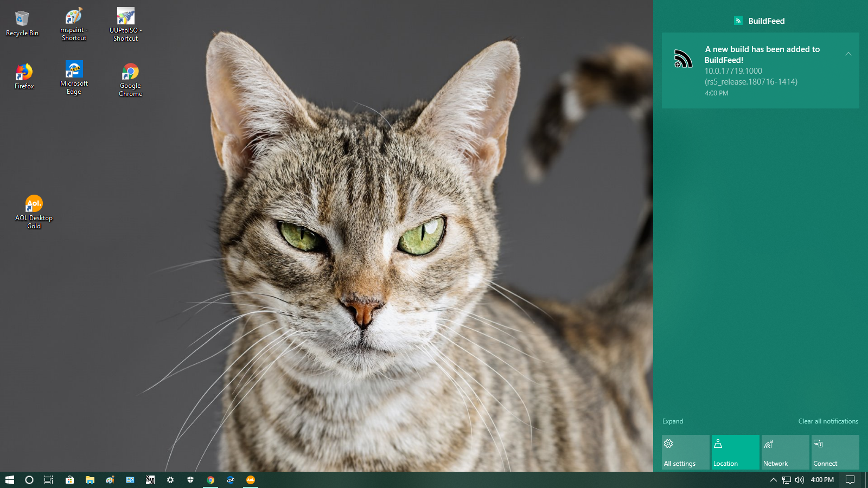Toggle the Network quick action tile
868x488 pixels.
785,452
